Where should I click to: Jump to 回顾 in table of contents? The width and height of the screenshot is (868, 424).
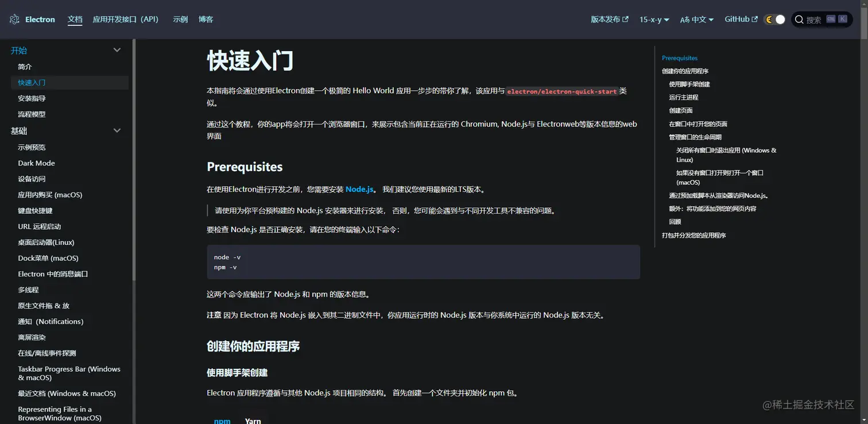(x=675, y=222)
